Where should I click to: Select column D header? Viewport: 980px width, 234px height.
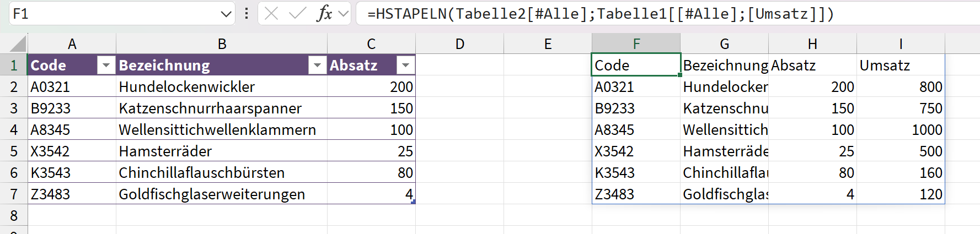[459, 44]
